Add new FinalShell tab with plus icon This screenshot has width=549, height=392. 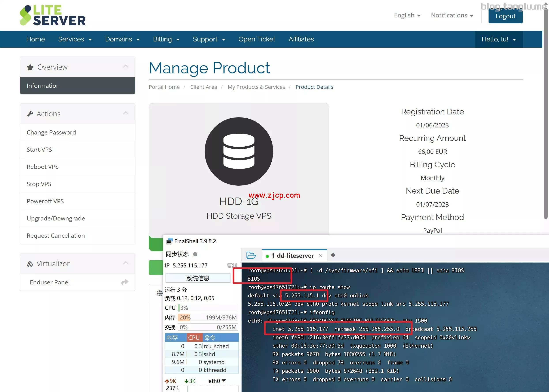333,255
